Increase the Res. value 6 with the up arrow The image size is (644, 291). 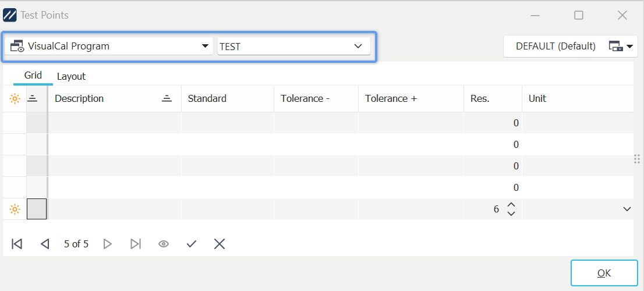pos(511,205)
